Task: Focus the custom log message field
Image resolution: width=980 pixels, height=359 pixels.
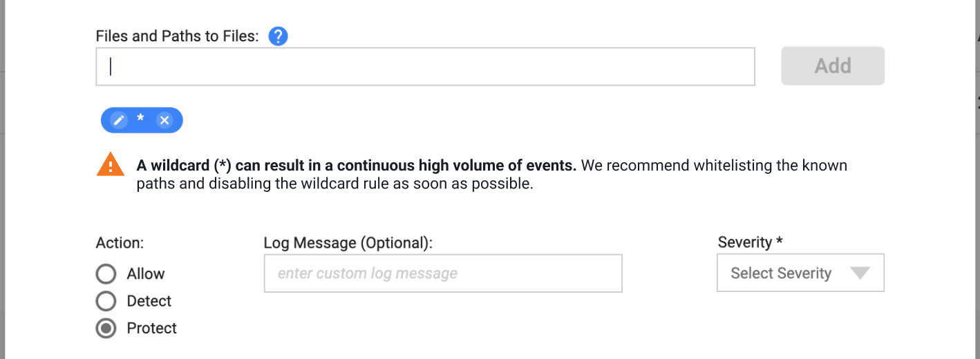Action: point(443,273)
